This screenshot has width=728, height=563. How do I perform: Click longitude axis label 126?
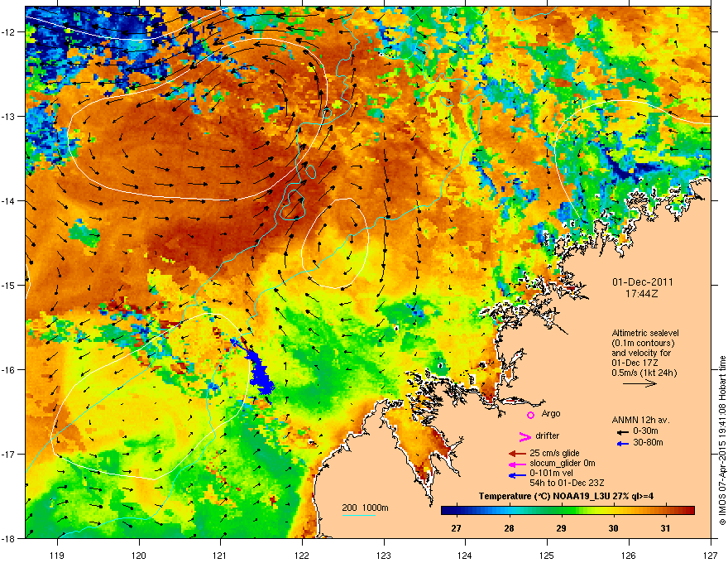(629, 555)
